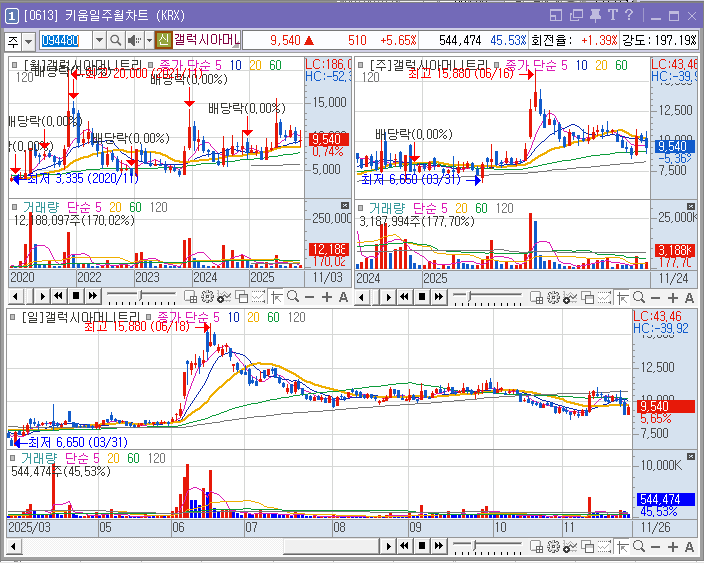
Task: Click the speaker sound alert icon
Action: [x=133, y=41]
